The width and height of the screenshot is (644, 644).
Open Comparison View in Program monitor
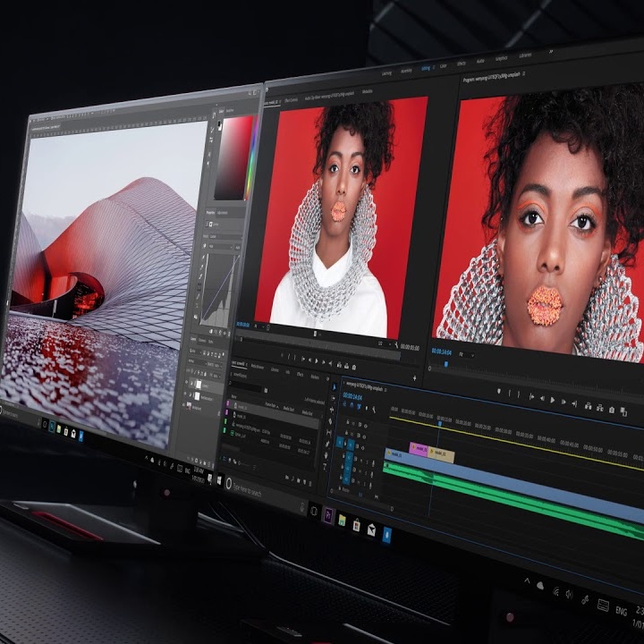623,411
